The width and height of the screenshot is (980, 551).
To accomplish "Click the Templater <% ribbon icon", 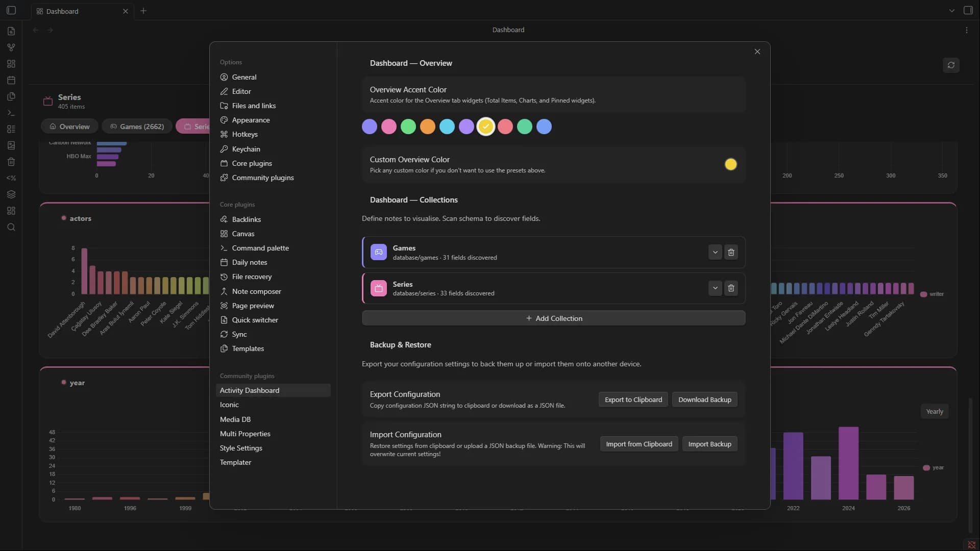I will point(11,178).
